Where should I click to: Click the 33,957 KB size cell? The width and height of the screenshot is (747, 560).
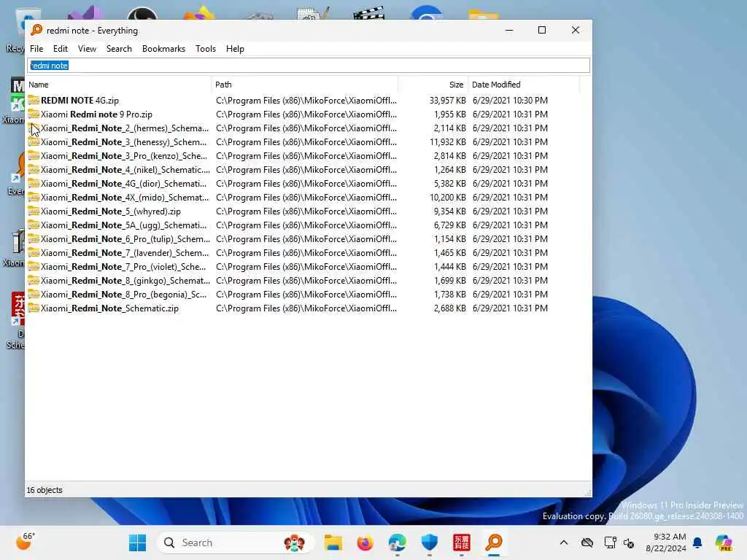coord(447,101)
